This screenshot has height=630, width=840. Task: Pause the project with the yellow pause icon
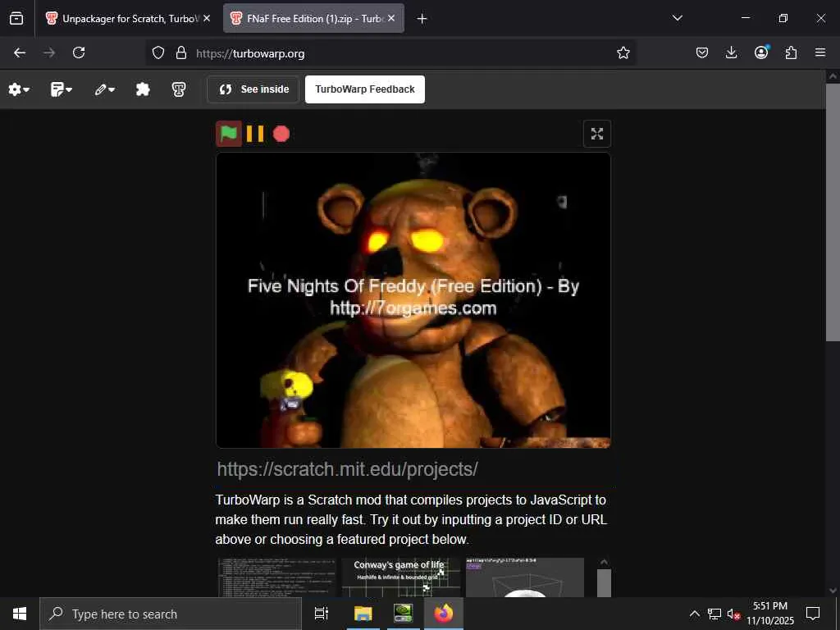coord(255,134)
